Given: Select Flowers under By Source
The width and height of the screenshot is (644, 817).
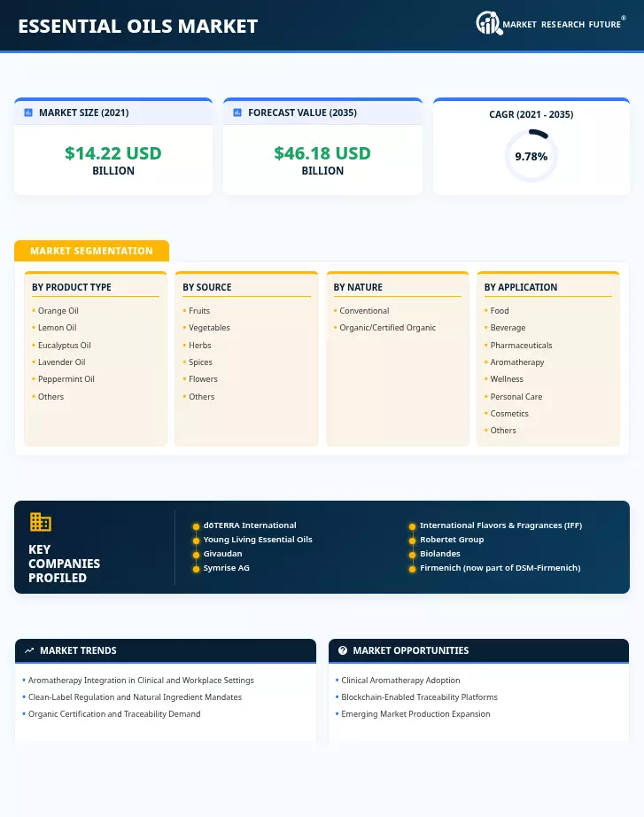Looking at the screenshot, I should tap(203, 378).
